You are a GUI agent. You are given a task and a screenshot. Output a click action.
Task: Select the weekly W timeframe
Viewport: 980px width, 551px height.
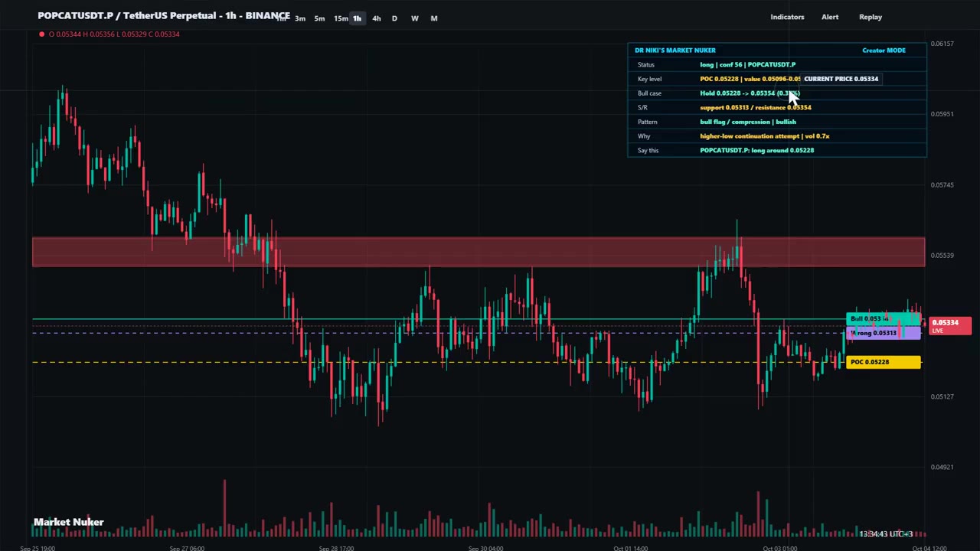tap(414, 18)
